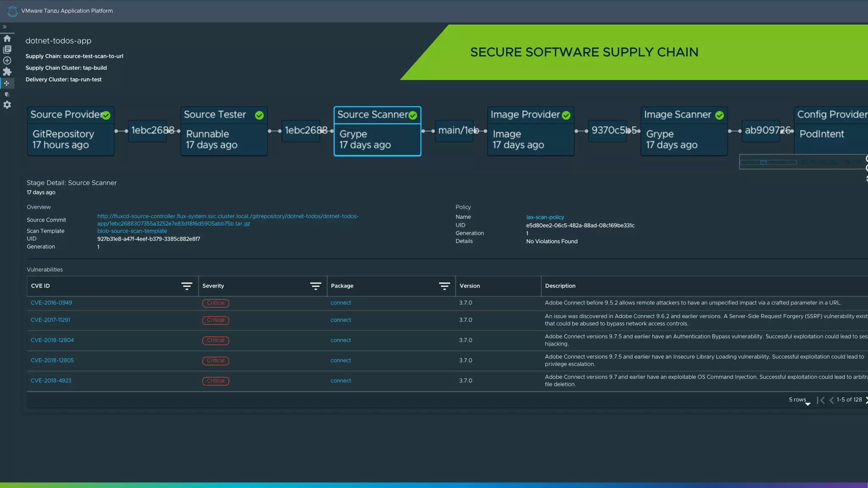Filter by CVE ID column

coord(187,286)
